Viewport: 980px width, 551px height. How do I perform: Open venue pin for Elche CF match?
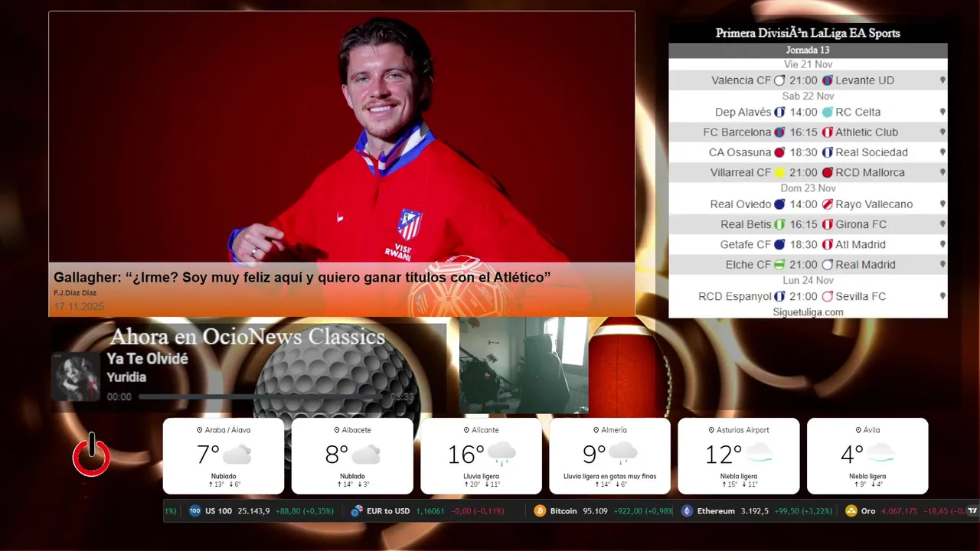coord(942,265)
